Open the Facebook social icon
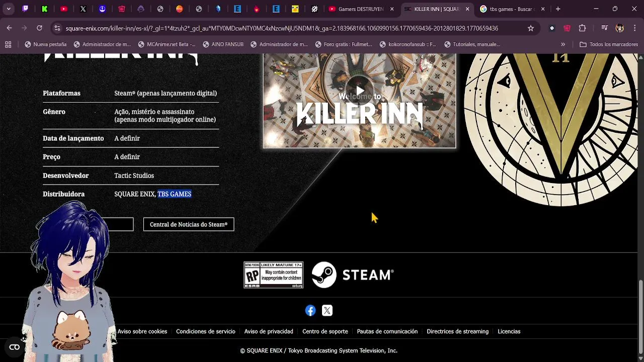 tap(310, 311)
